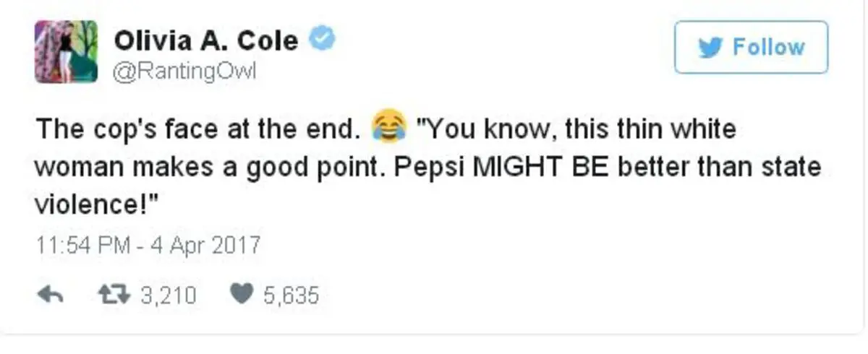The height and width of the screenshot is (354, 868).
Task: Like the tweet with the heart icon
Action: pyautogui.click(x=241, y=295)
